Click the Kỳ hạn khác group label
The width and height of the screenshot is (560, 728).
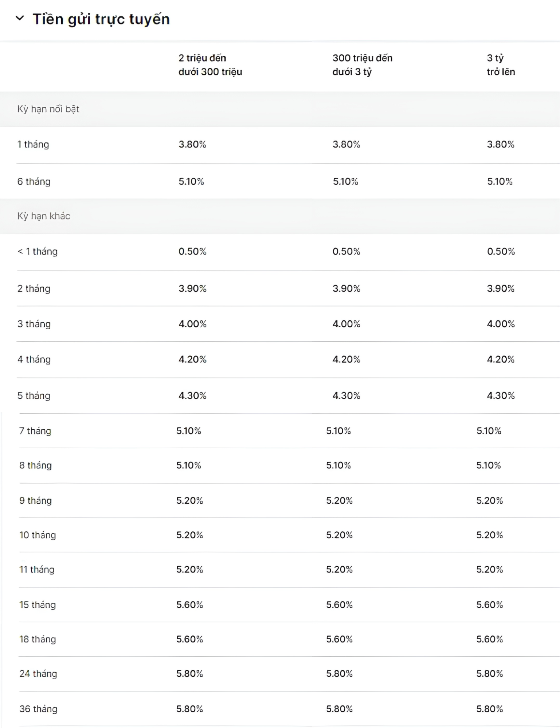(x=44, y=216)
